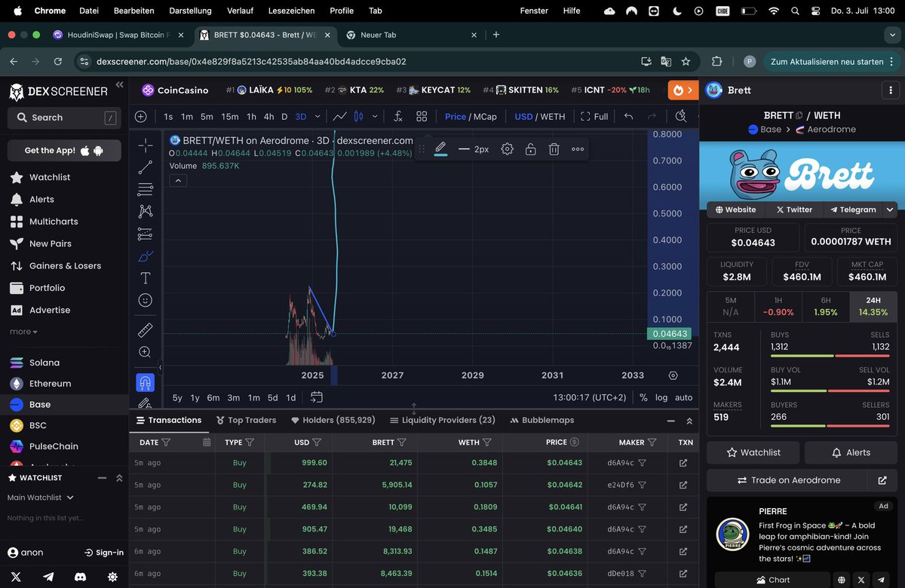Viewport: 905px width, 588px height.
Task: Expand the more menu in sidebar
Action: click(23, 332)
